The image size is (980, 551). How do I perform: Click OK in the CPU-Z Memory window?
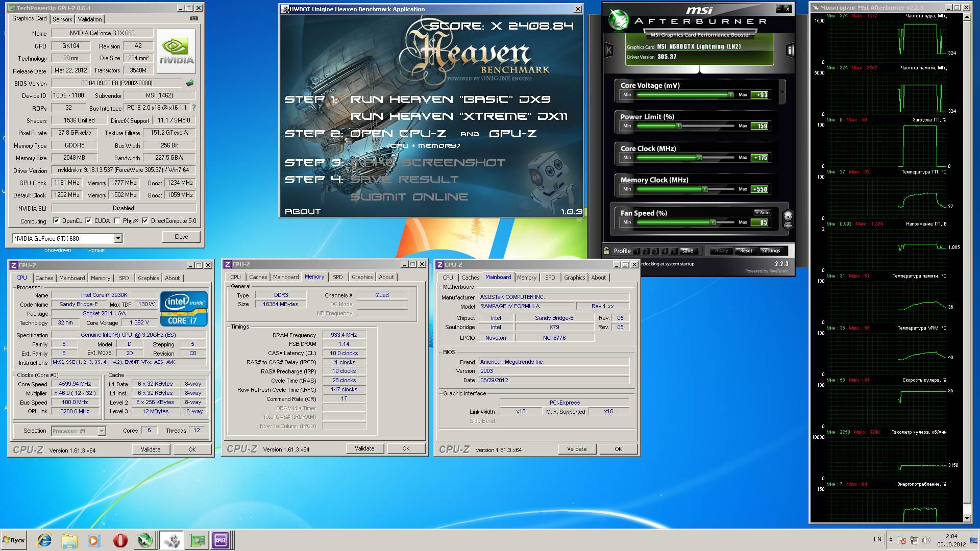click(406, 448)
